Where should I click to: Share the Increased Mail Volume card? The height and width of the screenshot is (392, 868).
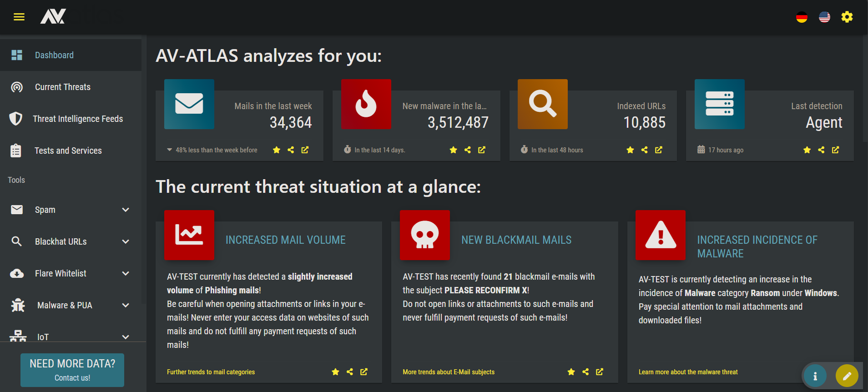click(x=350, y=372)
